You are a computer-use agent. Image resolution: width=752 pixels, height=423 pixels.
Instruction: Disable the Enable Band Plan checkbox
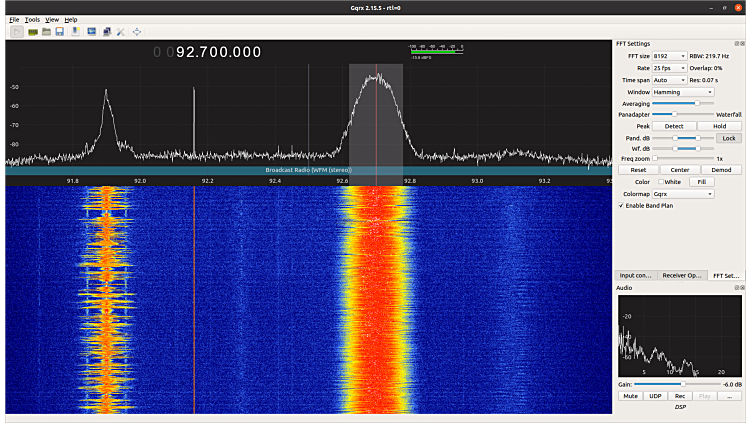pyautogui.click(x=622, y=205)
